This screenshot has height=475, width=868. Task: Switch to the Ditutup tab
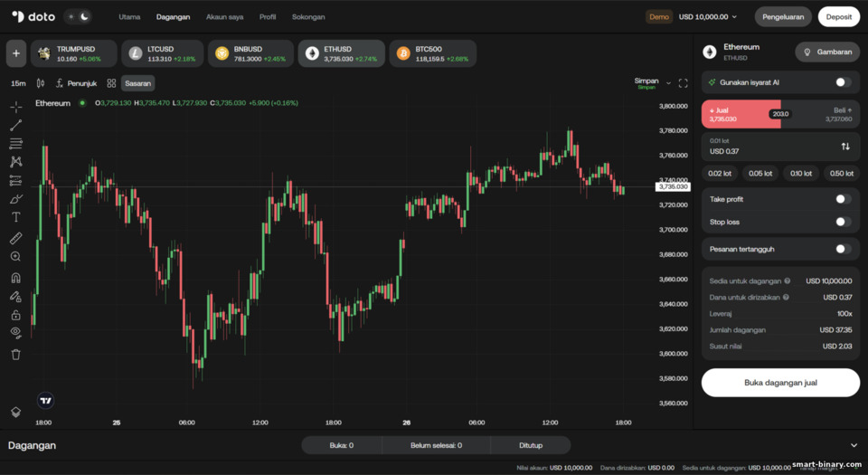(x=531, y=445)
